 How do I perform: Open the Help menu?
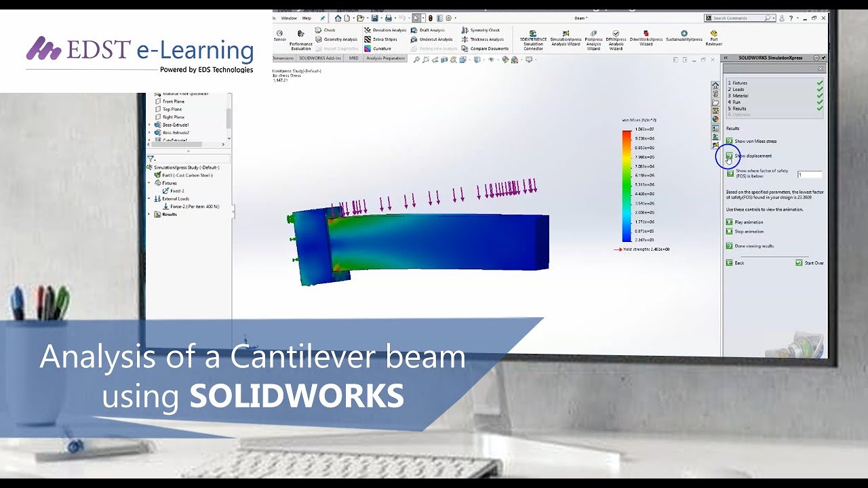[x=307, y=18]
